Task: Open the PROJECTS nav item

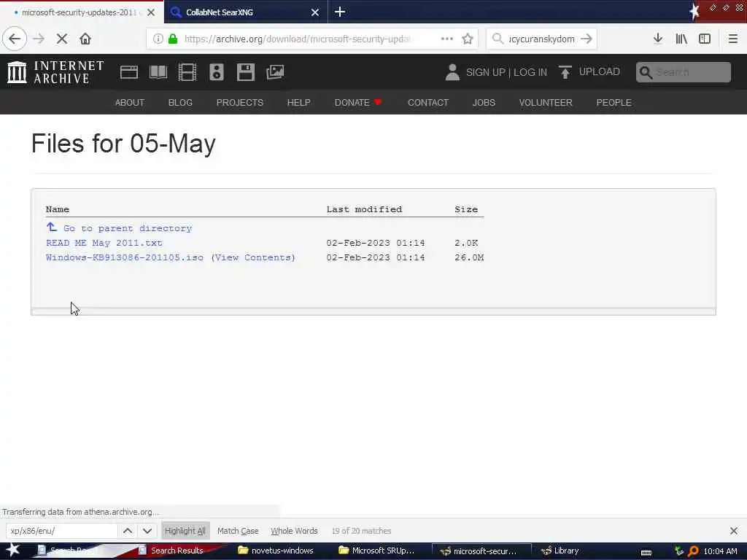Action: click(239, 102)
